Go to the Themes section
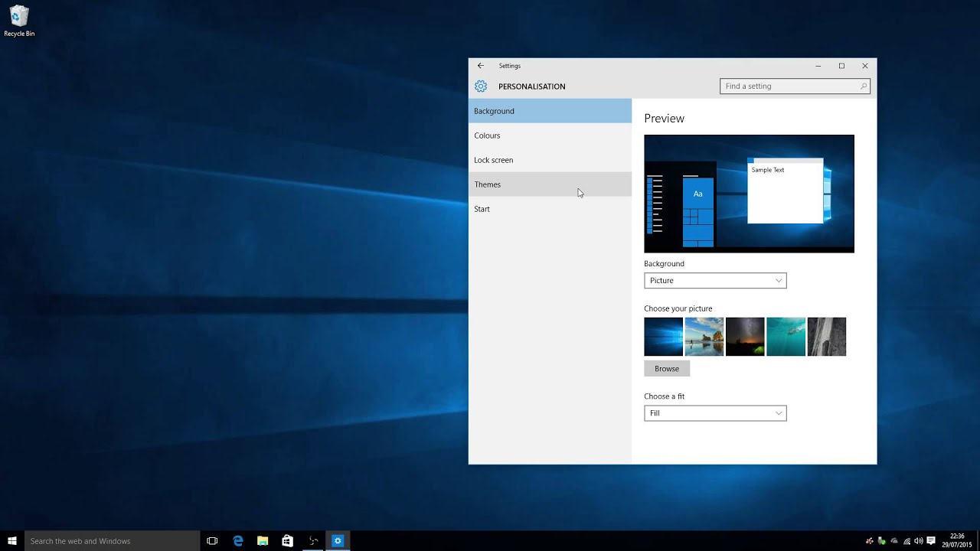Image resolution: width=980 pixels, height=551 pixels. point(550,184)
